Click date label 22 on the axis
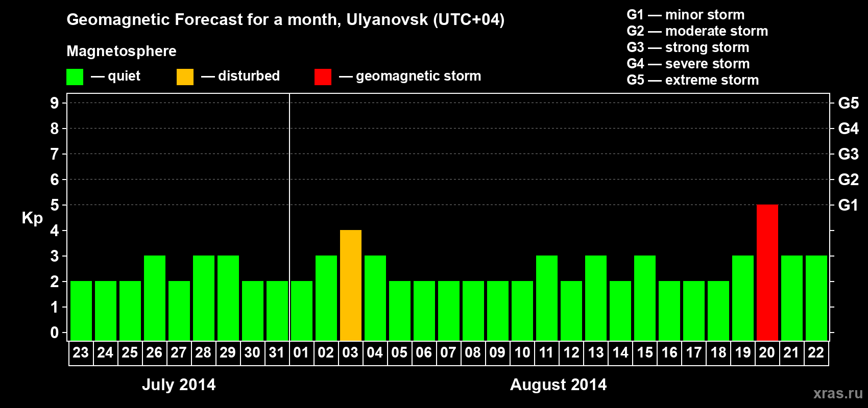Viewport: 868px width, 408px height. [816, 352]
